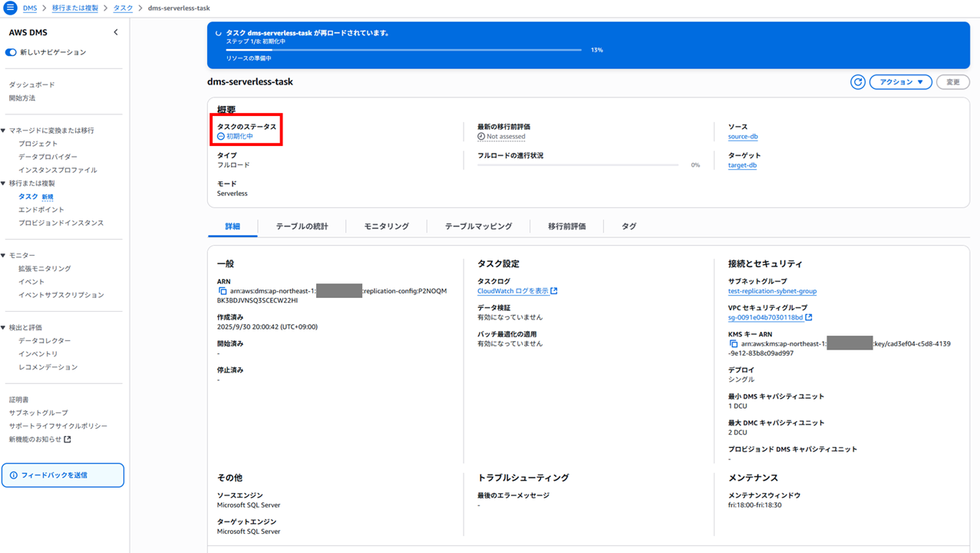Click the フィードバックを送信 button
This screenshot has width=980, height=553.
[x=63, y=475]
